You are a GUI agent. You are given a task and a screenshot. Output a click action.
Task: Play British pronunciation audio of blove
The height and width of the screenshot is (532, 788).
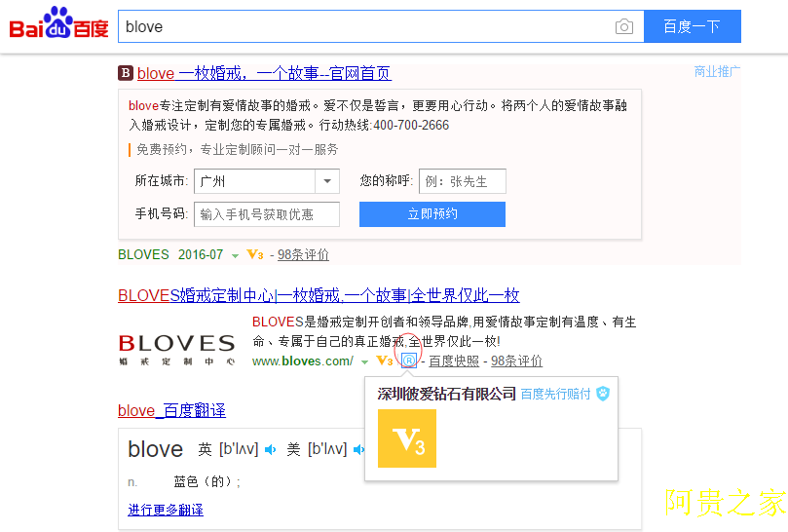point(271,449)
